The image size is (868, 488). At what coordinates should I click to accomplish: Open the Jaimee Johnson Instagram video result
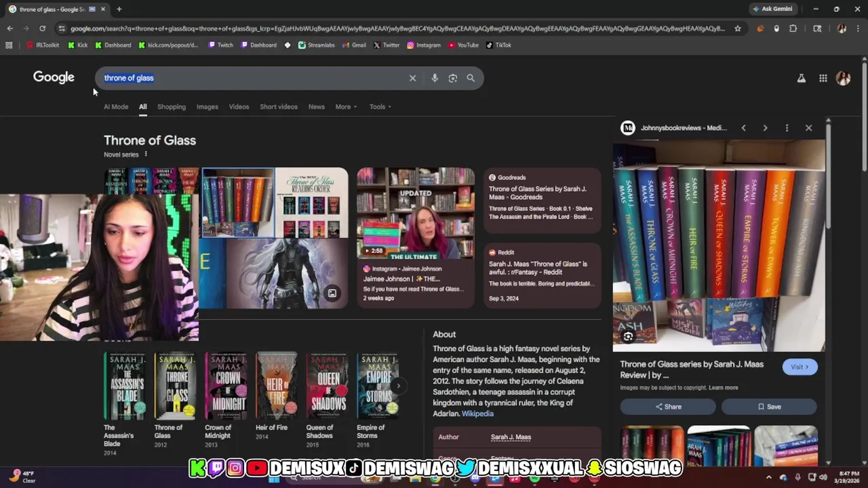coord(416,237)
